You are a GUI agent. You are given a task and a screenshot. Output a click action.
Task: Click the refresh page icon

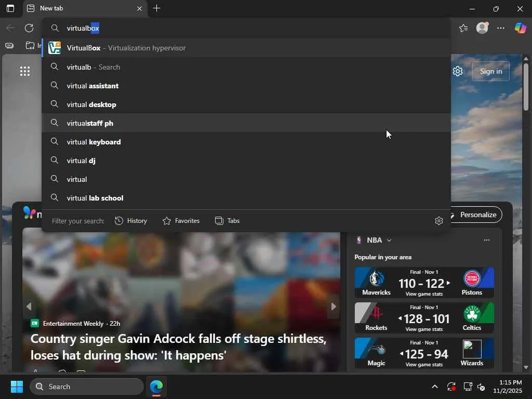point(29,28)
